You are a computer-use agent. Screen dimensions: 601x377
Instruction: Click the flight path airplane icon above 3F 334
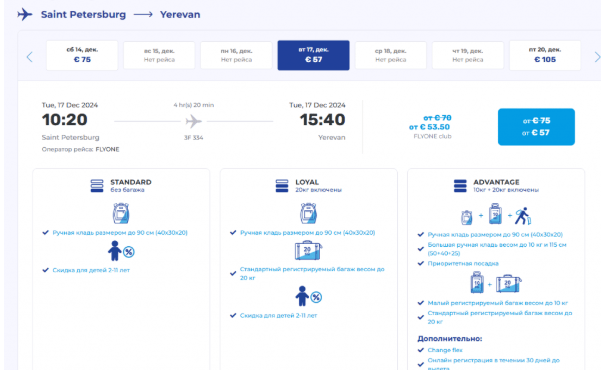click(x=194, y=121)
